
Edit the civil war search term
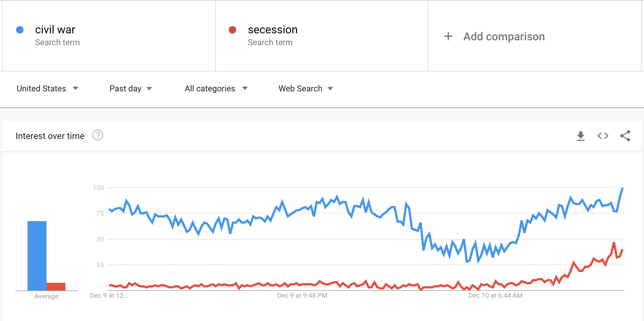(55, 30)
